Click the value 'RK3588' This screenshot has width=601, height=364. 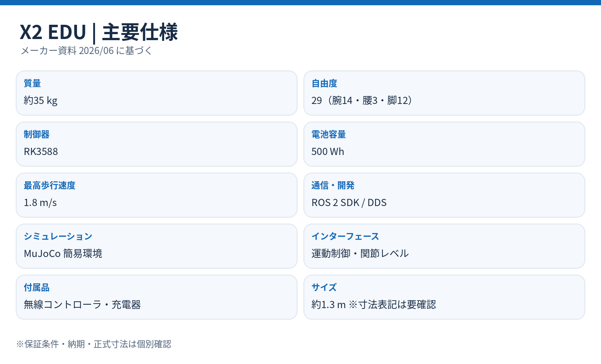[x=41, y=152]
